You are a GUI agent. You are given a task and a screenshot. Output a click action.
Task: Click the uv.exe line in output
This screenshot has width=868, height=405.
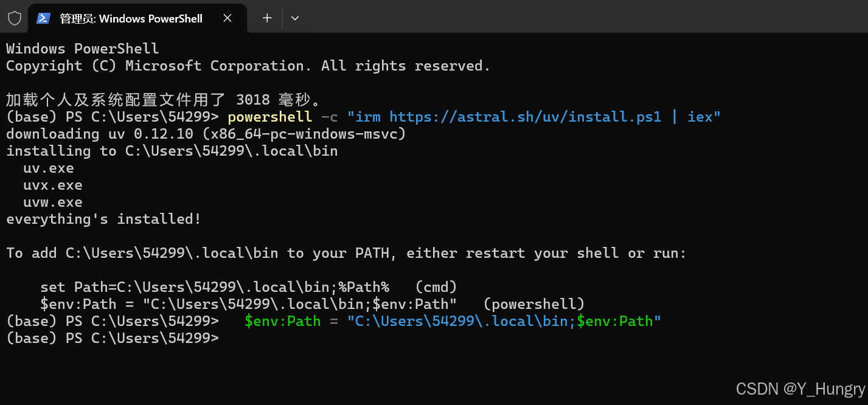(49, 168)
